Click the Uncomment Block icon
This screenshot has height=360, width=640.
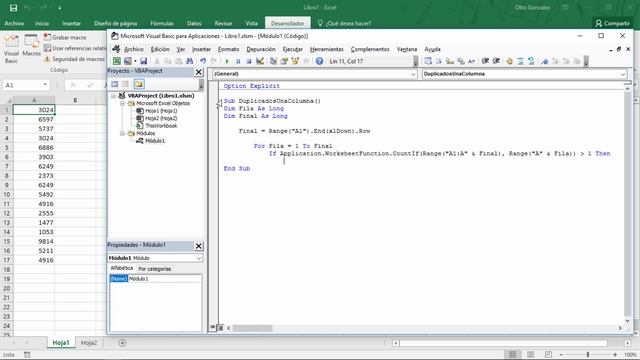531,61
